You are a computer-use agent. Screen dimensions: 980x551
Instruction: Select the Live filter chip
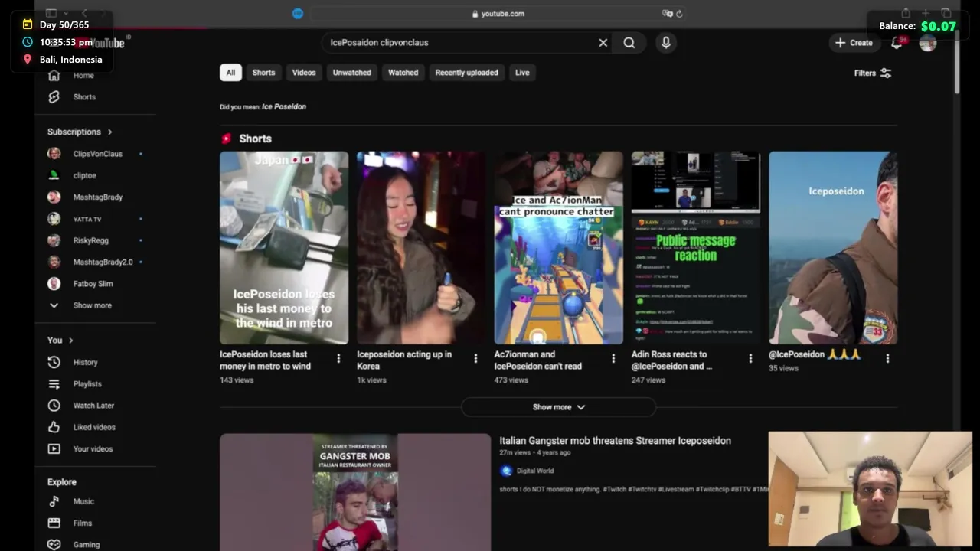click(x=522, y=73)
